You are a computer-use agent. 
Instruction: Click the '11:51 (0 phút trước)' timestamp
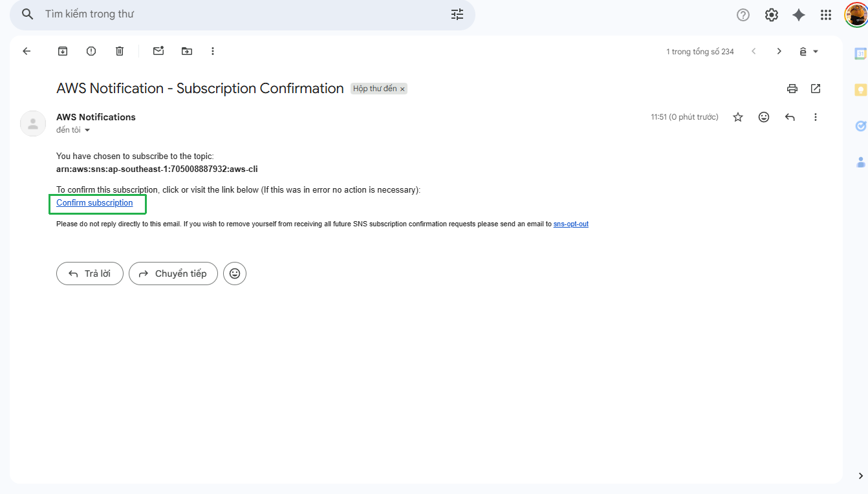[x=684, y=117]
